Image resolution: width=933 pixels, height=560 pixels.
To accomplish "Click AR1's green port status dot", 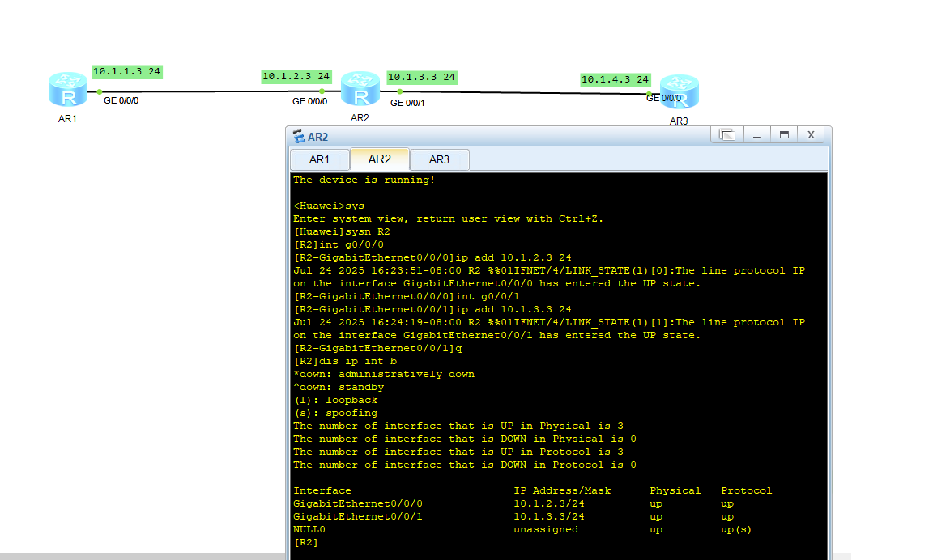I will coord(100,91).
